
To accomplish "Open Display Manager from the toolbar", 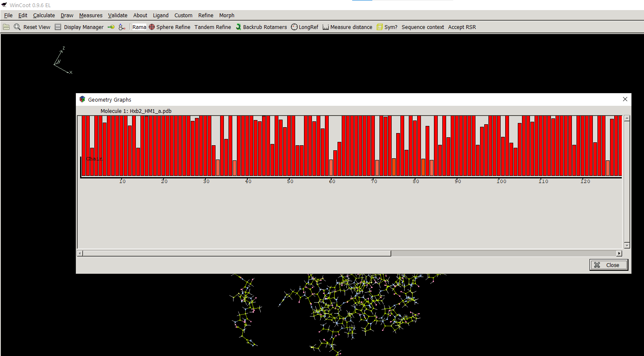I will pos(79,27).
